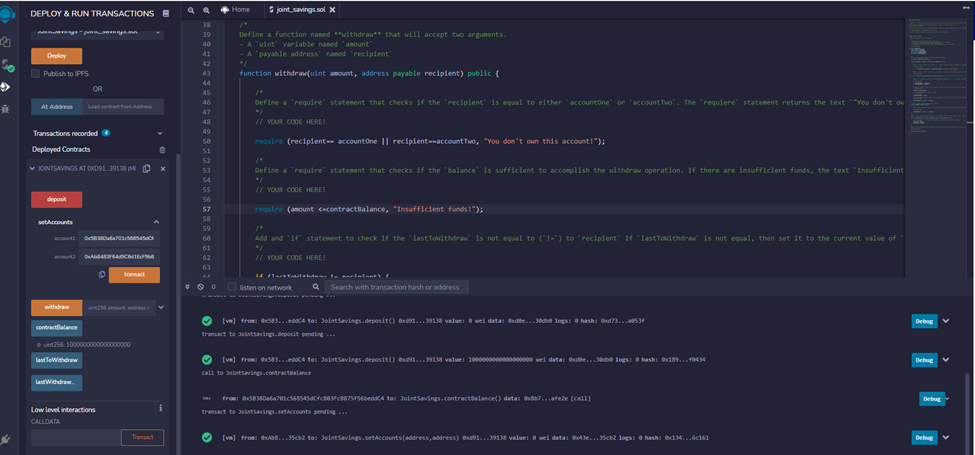The height and width of the screenshot is (455, 975).
Task: Delete all deployed contracts with the trash icon
Action: coord(162,150)
